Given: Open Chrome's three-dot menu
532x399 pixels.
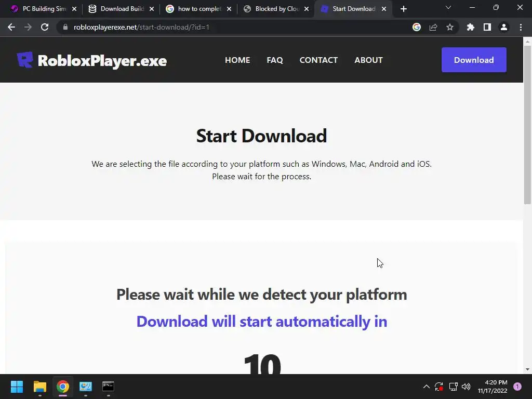Looking at the screenshot, I should pyautogui.click(x=521, y=27).
